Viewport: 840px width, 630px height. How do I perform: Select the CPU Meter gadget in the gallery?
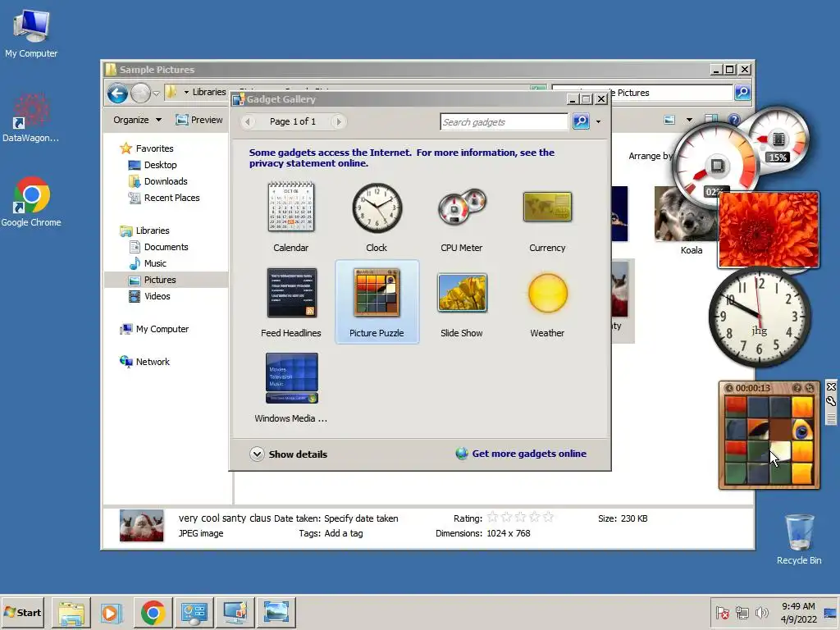462,217
